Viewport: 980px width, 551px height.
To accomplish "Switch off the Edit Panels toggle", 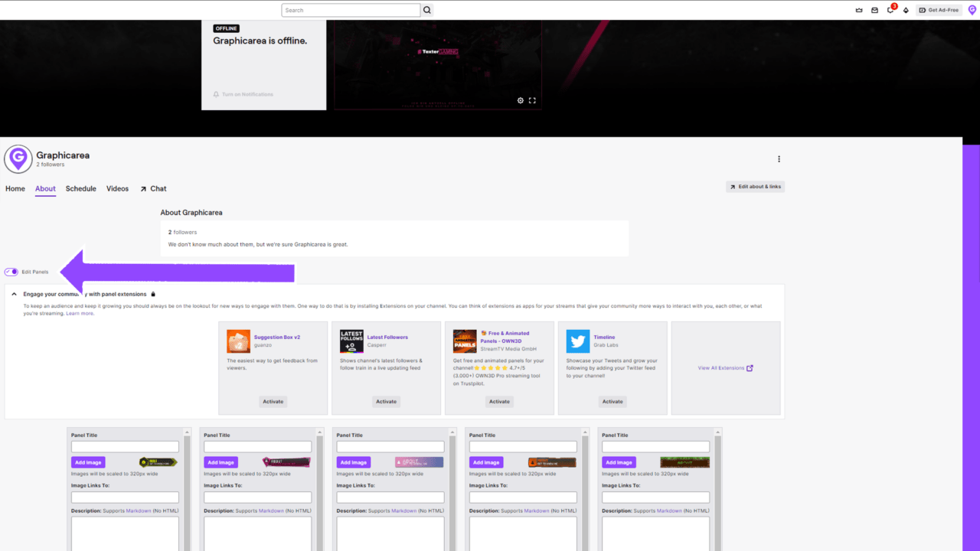I will click(x=11, y=272).
